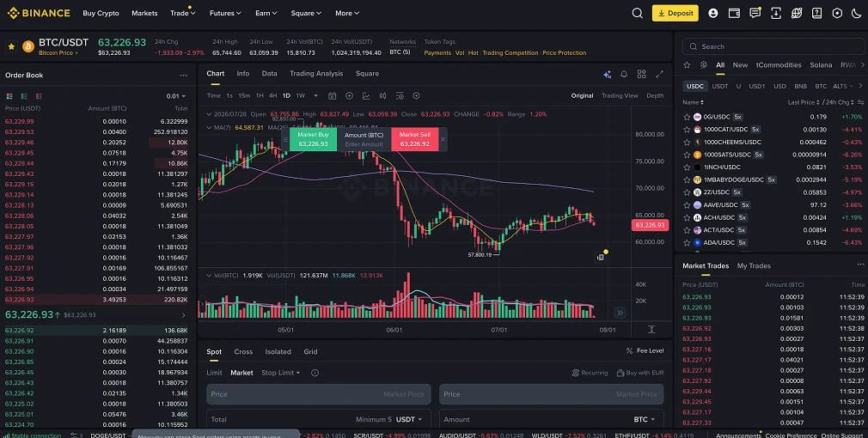Star the AAVE/USDC pair
The height and width of the screenshot is (438, 868).
(x=687, y=205)
